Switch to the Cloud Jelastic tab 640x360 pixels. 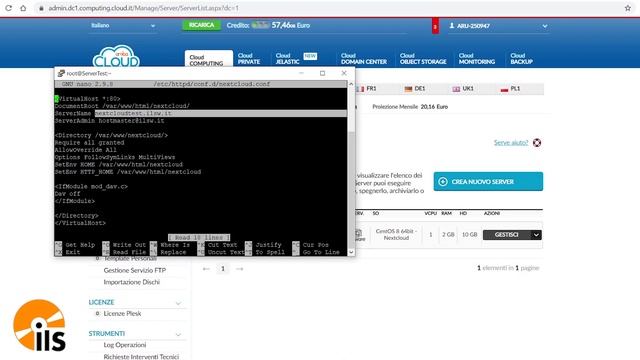point(287,59)
